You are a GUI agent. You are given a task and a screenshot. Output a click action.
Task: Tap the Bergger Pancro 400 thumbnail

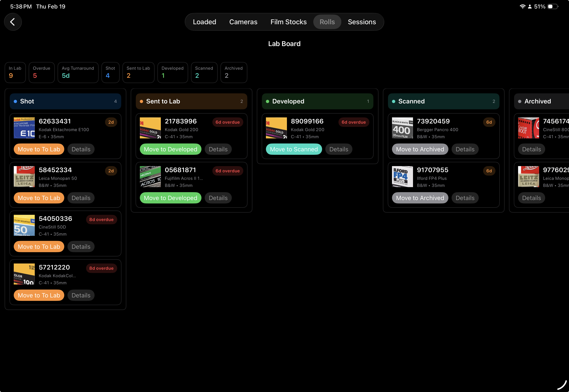click(402, 128)
